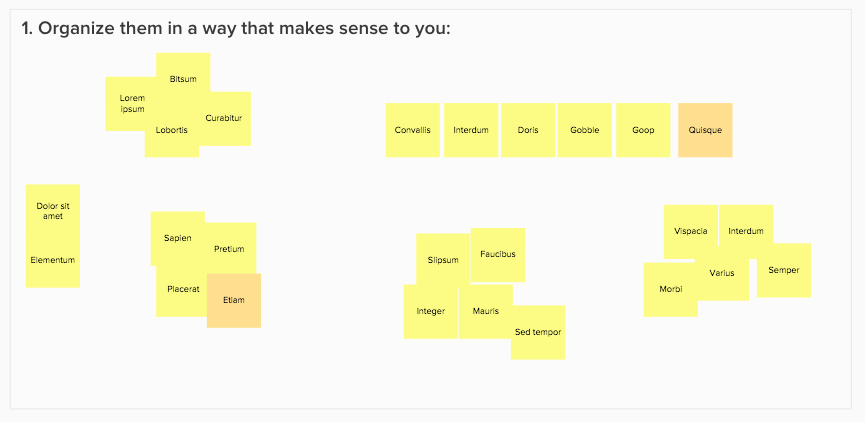Click the Dolor sit amet note
Viewport: 865px width, 422px height.
click(x=53, y=211)
